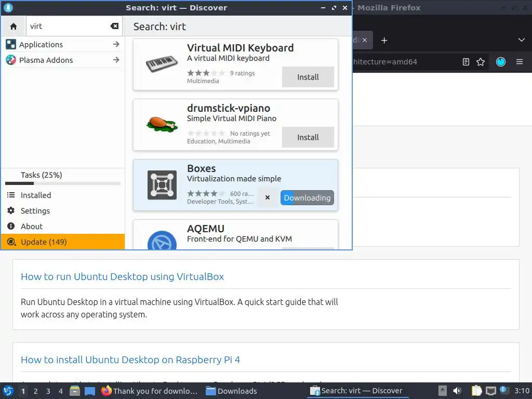Click the AQEMU app icon
Image resolution: width=532 pixels, height=399 pixels.
162,241
